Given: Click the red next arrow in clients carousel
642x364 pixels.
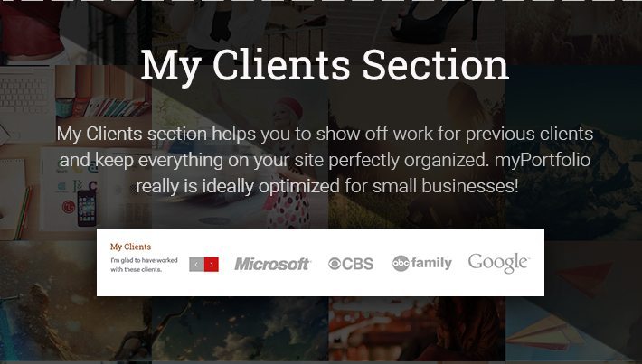Looking at the screenshot, I should coord(212,265).
